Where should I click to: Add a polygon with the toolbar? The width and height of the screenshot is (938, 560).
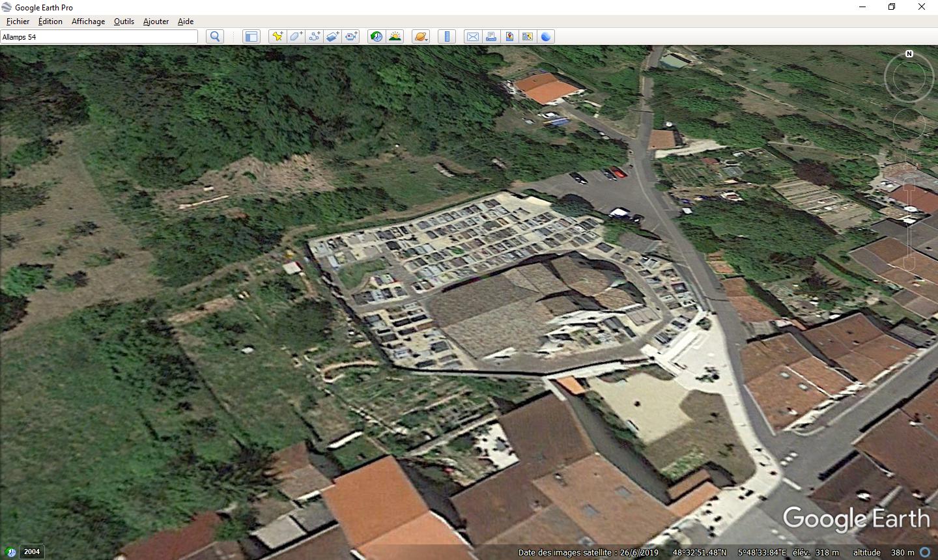point(296,36)
